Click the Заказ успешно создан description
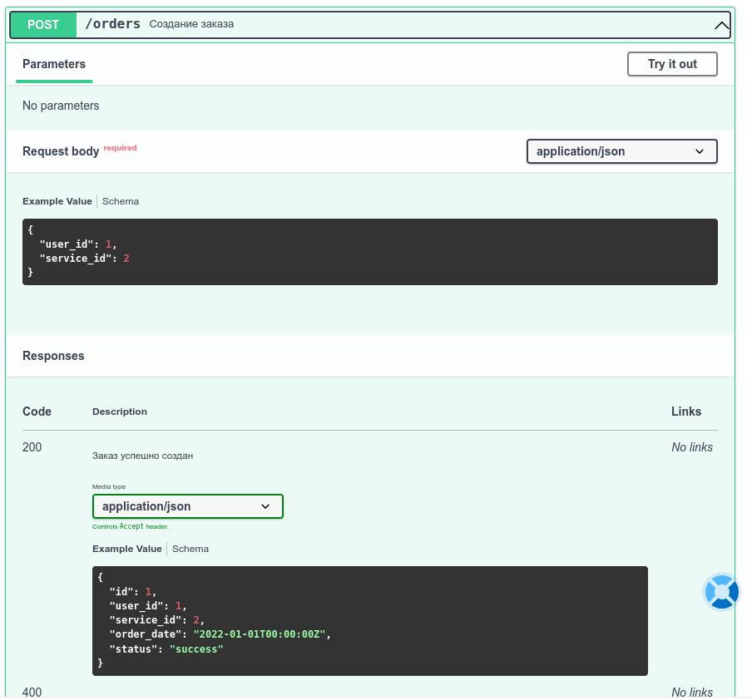Screen dimensions: 752x700 point(142,456)
